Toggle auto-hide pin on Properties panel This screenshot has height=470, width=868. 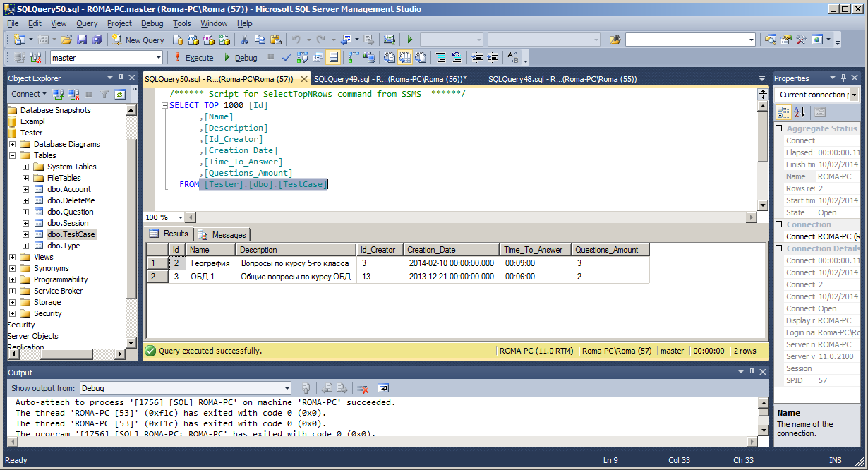(845, 78)
